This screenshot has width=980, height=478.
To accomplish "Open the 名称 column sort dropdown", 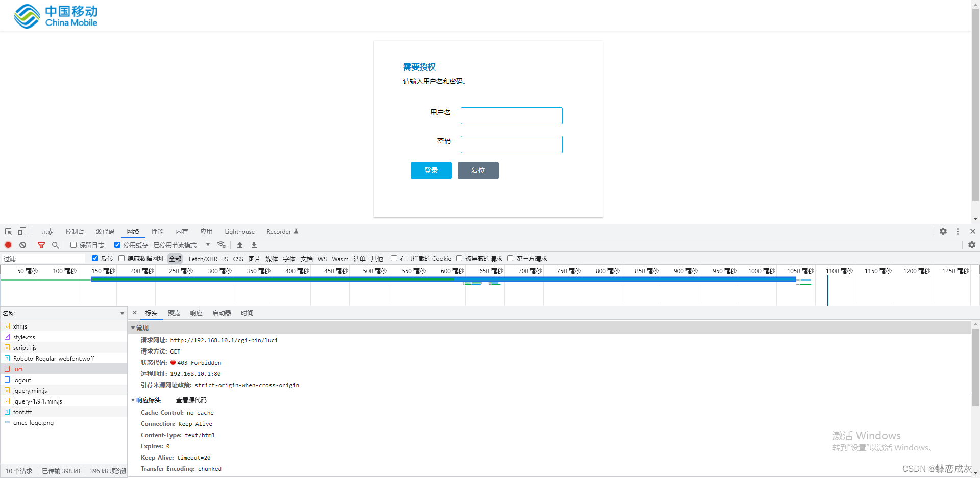I will coord(122,313).
